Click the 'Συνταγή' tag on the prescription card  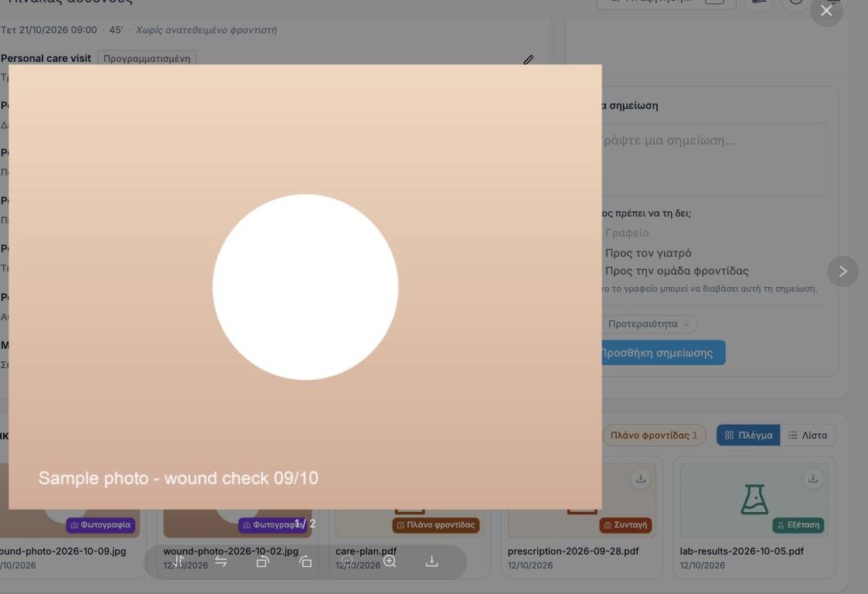coord(625,524)
